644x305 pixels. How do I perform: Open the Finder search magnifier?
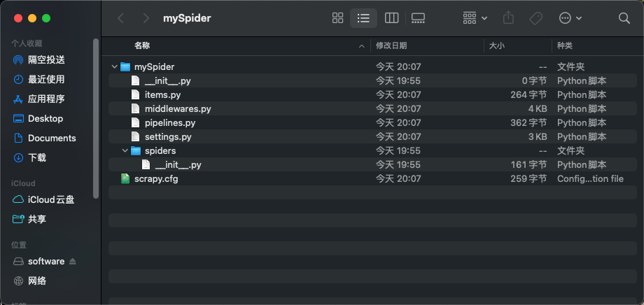click(x=624, y=18)
